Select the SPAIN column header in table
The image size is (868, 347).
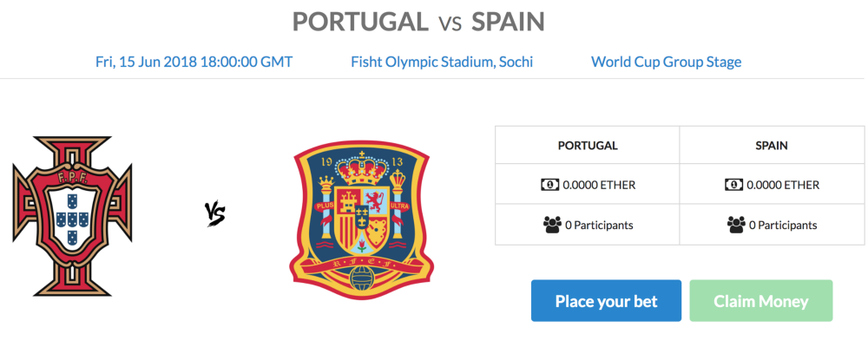point(772,146)
